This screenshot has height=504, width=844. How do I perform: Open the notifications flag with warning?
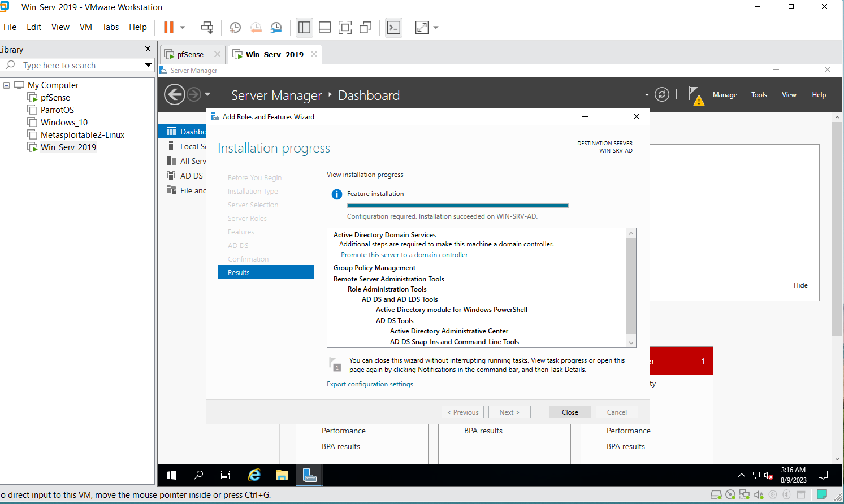click(x=695, y=95)
